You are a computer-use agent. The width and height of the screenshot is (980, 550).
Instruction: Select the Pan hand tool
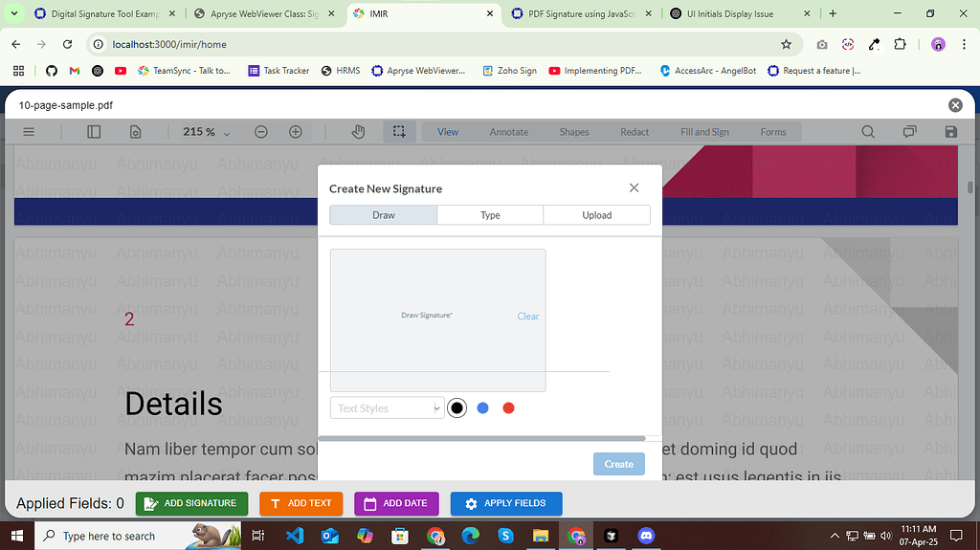pos(359,132)
